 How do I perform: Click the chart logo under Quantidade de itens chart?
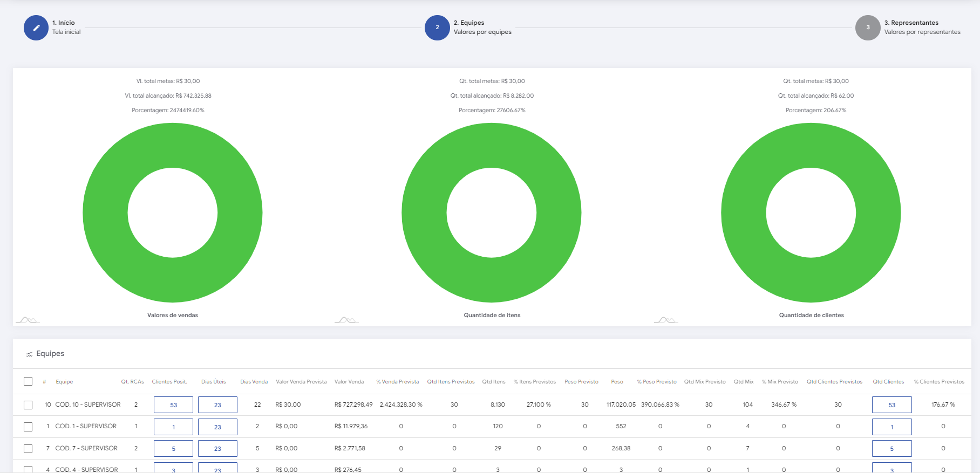coord(346,320)
